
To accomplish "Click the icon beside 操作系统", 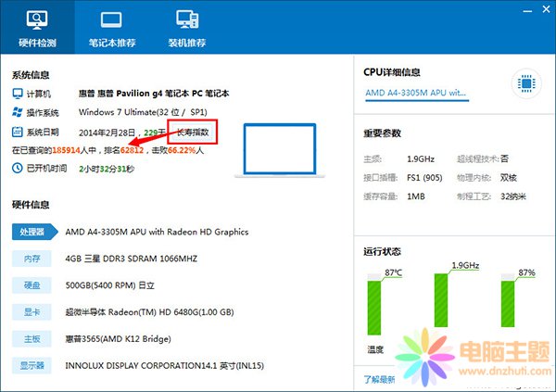I will [x=18, y=113].
